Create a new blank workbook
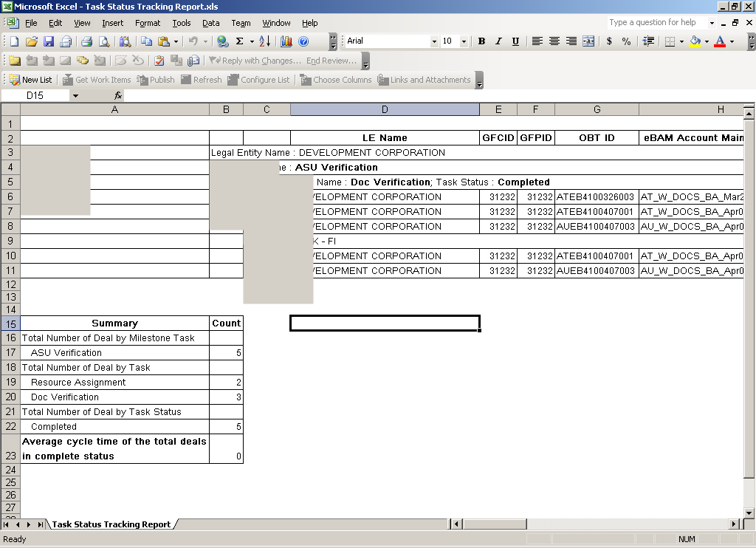 click(15, 41)
